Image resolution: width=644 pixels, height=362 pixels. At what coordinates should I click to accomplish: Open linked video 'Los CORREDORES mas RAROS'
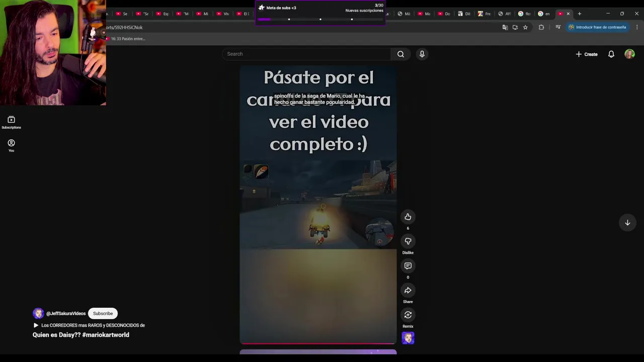point(89,325)
